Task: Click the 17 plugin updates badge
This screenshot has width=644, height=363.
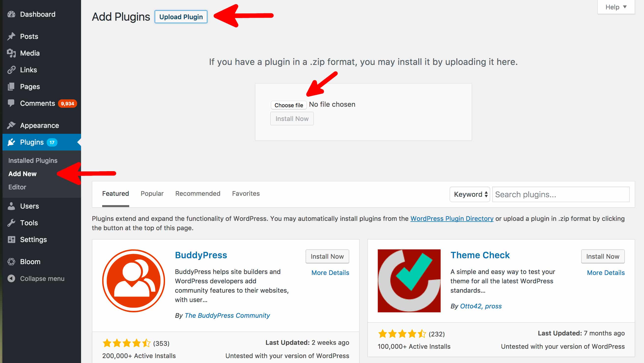Action: [52, 142]
